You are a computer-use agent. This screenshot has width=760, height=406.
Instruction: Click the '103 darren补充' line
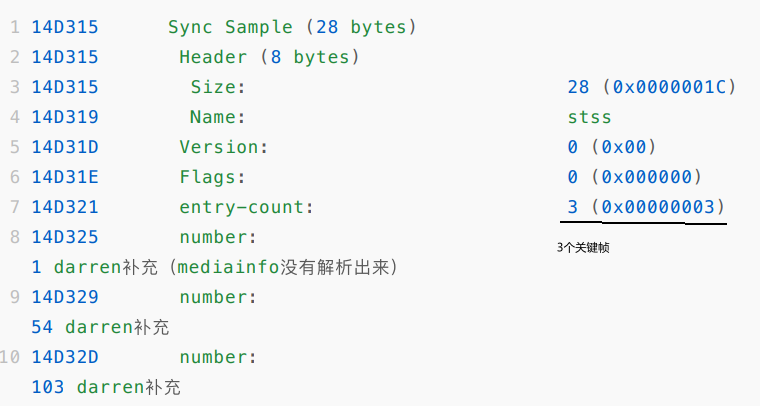[106, 387]
